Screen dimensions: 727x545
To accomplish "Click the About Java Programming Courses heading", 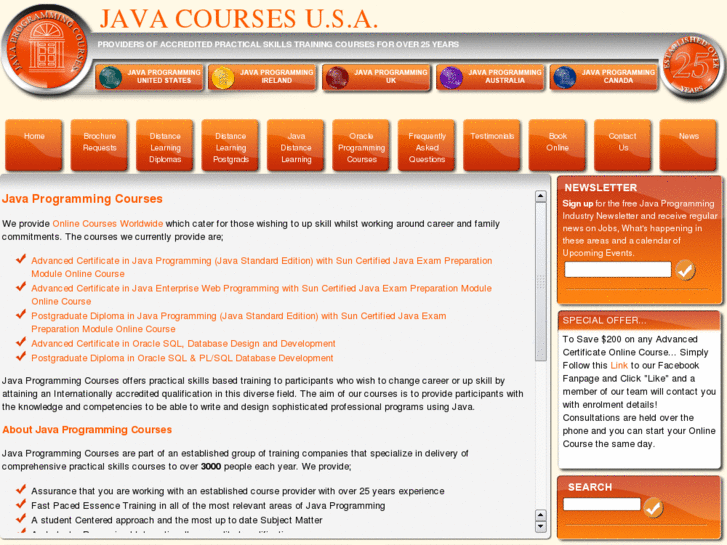I will (x=87, y=430).
